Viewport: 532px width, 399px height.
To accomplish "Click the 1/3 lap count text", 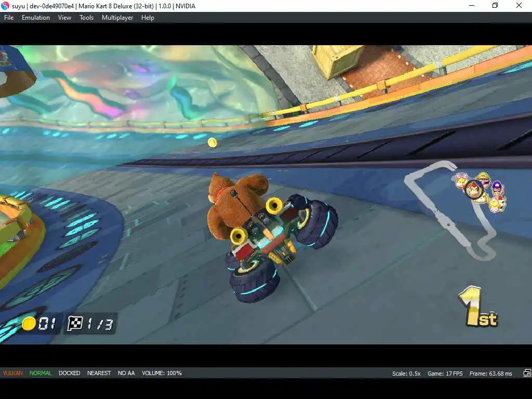I will point(100,324).
